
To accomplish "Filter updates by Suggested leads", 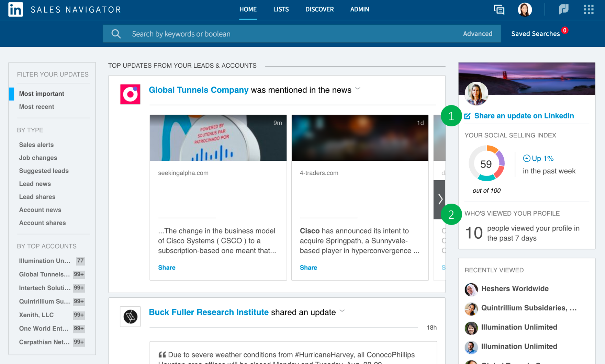I will pos(44,171).
